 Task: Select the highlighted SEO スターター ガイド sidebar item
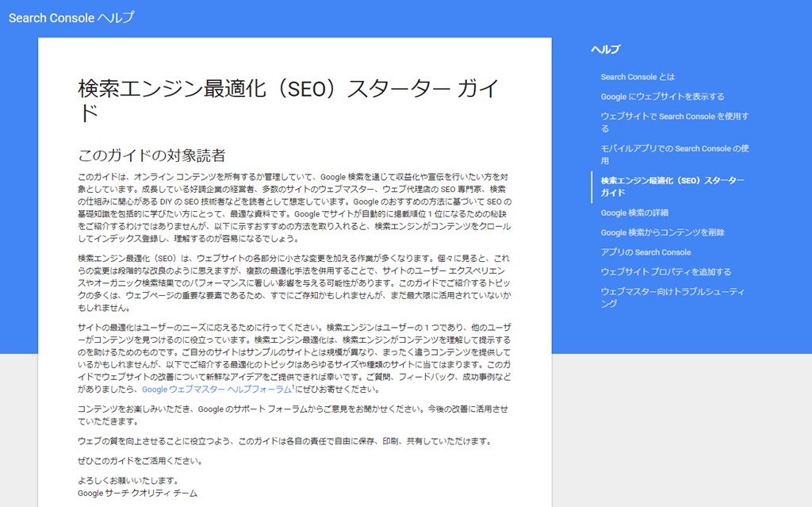pyautogui.click(x=672, y=186)
